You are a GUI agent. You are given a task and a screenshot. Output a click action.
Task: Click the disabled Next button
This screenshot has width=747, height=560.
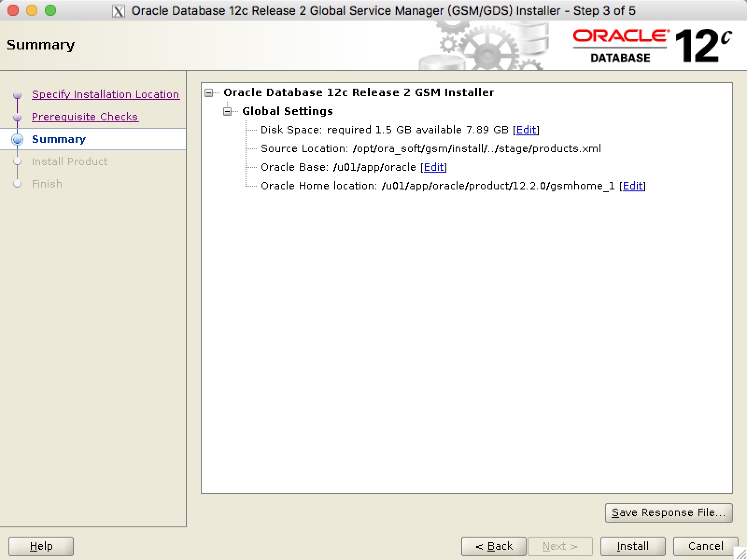560,546
